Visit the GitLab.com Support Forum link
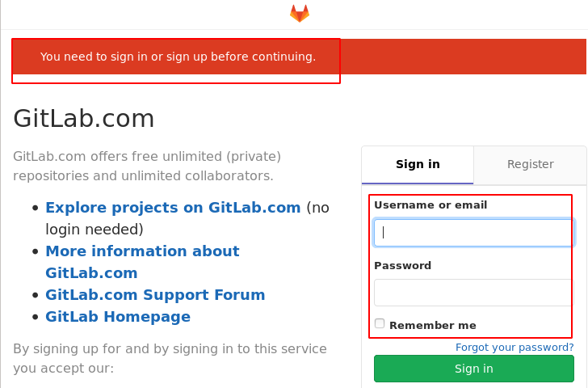This screenshot has height=388, width=588. [155, 295]
